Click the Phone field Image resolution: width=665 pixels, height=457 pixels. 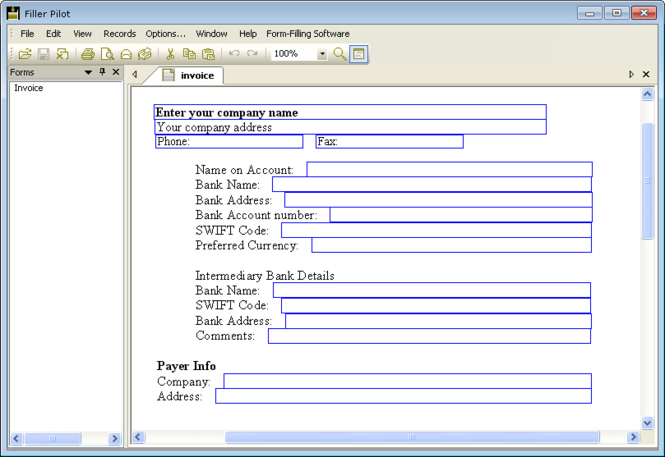pos(229,142)
